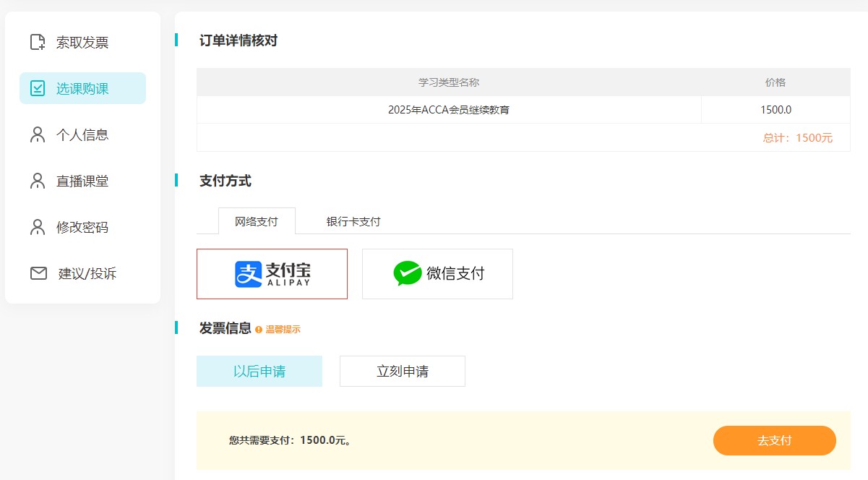Click the 索取发票 invoice document icon
The width and height of the screenshot is (868, 480).
coord(38,42)
